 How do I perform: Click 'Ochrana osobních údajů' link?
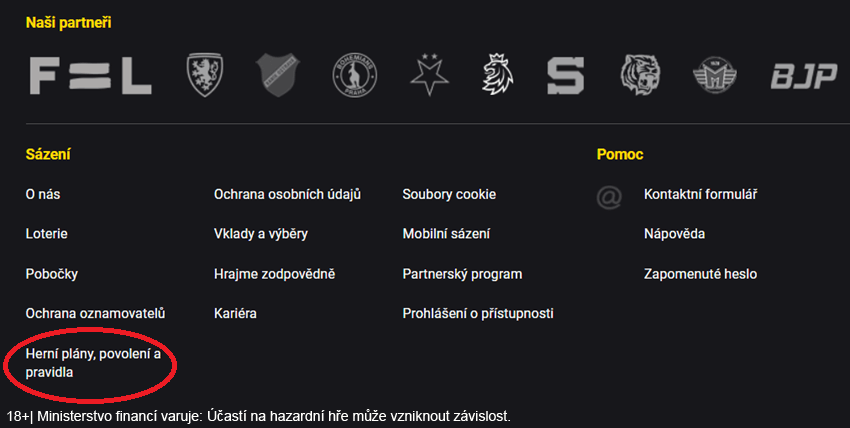(x=287, y=194)
